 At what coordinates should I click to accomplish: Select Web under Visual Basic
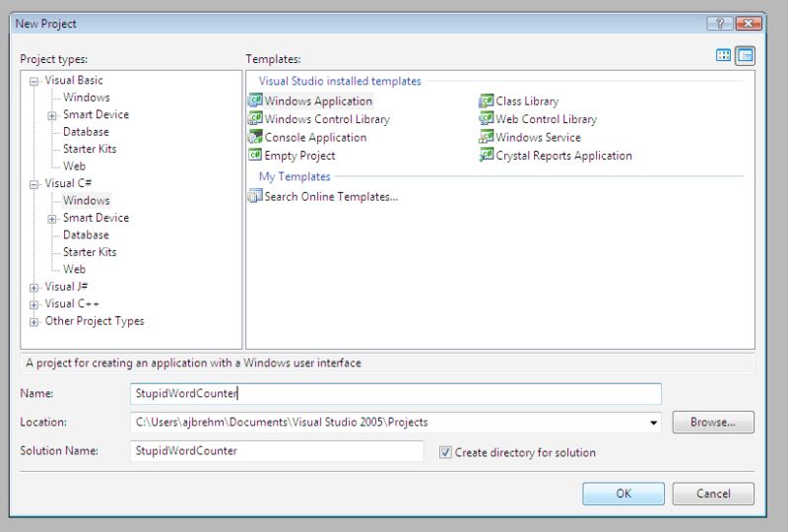75,166
